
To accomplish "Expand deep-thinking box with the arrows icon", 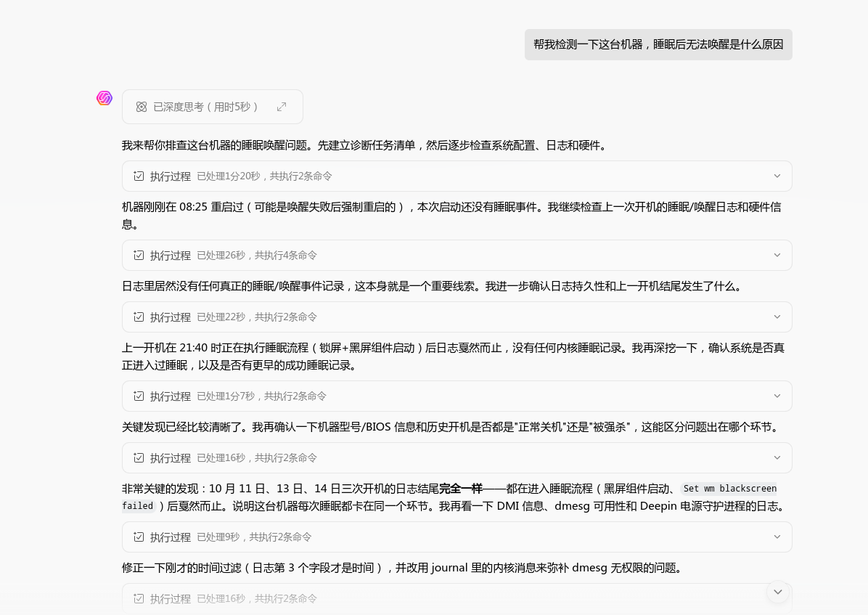I will 282,107.
